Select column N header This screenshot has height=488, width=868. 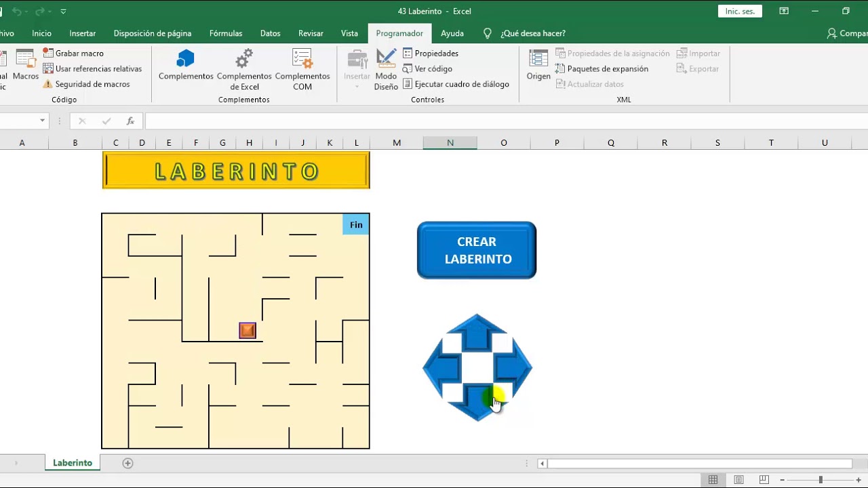pos(450,143)
